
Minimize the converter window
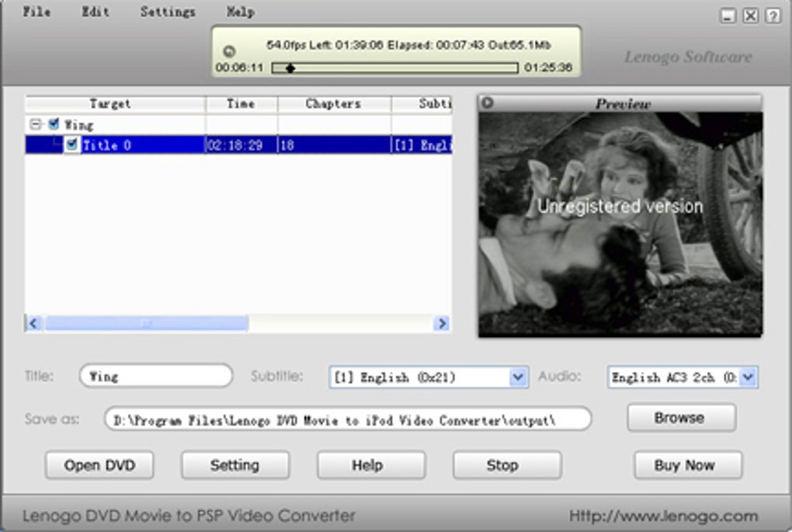click(x=728, y=16)
